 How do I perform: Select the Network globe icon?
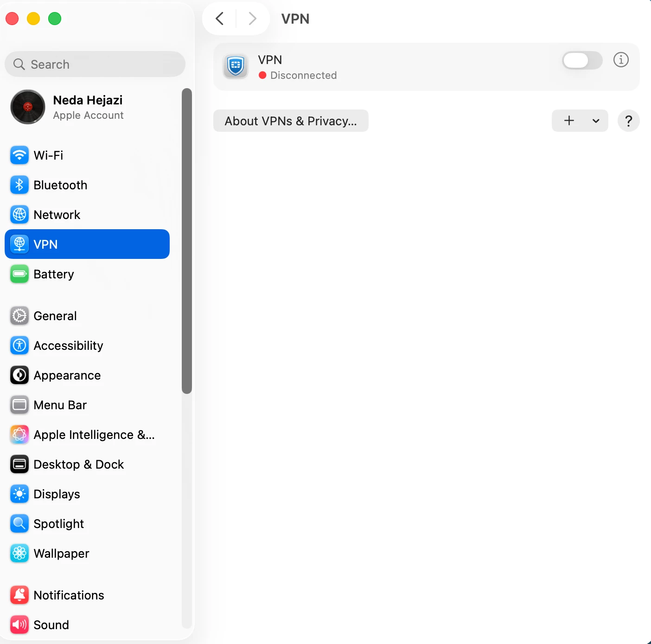pos(19,215)
